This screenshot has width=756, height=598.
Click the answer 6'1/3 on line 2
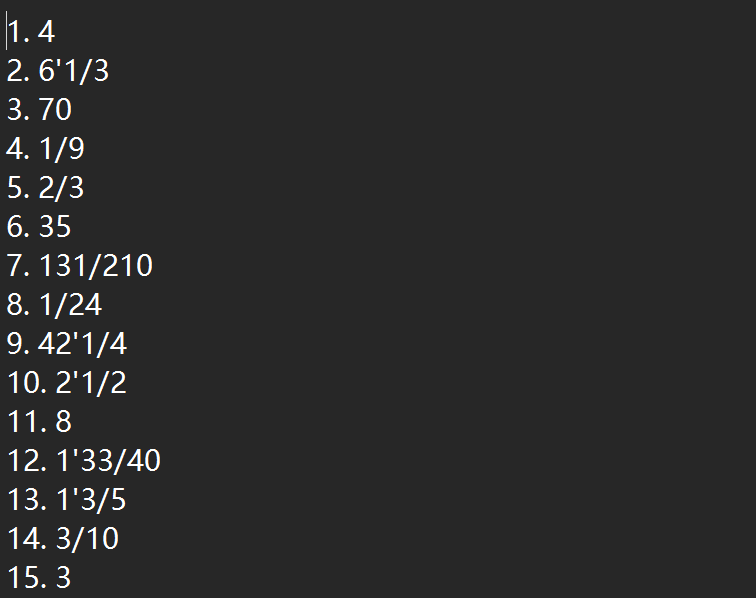click(x=74, y=71)
